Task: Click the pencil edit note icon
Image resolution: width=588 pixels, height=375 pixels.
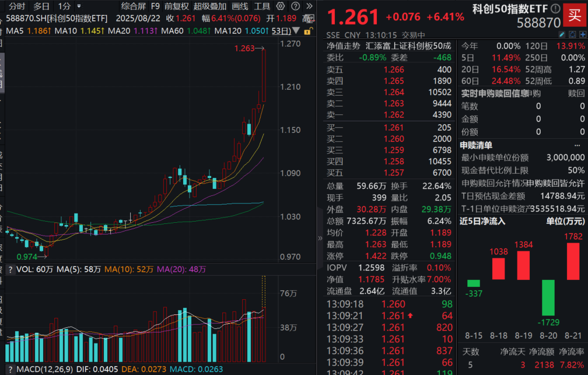Action: (562, 35)
